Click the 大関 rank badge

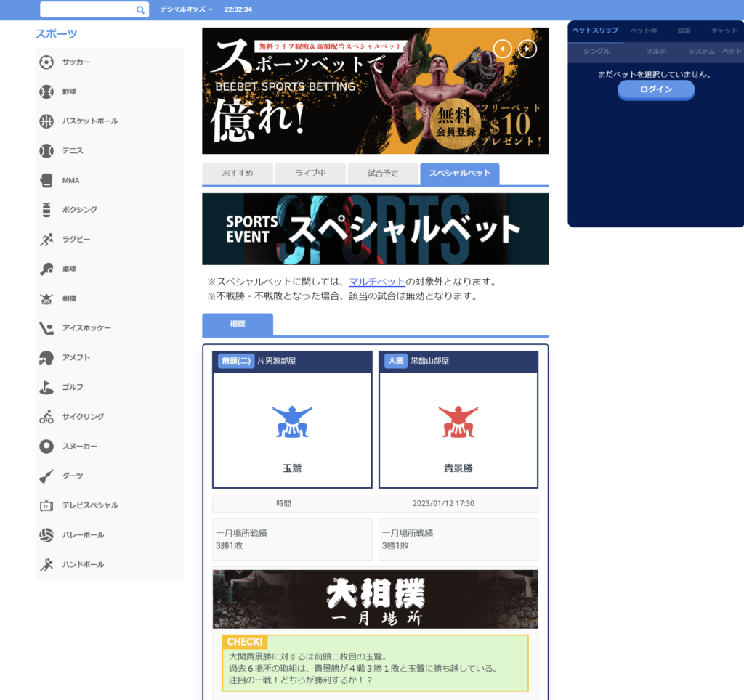click(396, 361)
